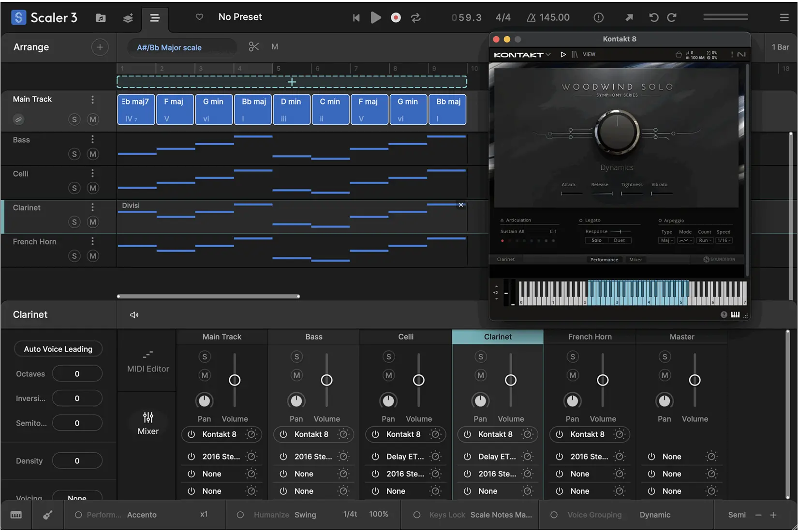Switch to the Mixer tab in Kontakt

635,259
